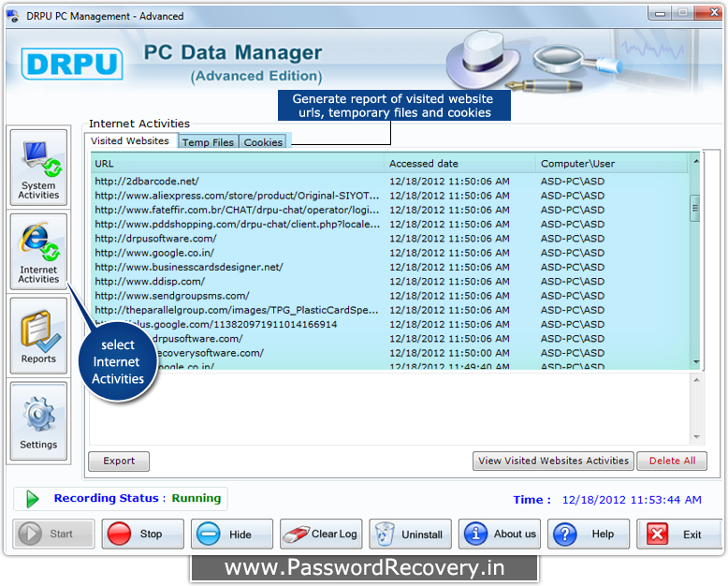Image resolution: width=728 pixels, height=586 pixels.
Task: Open Help with the question mark button
Action: [x=589, y=534]
